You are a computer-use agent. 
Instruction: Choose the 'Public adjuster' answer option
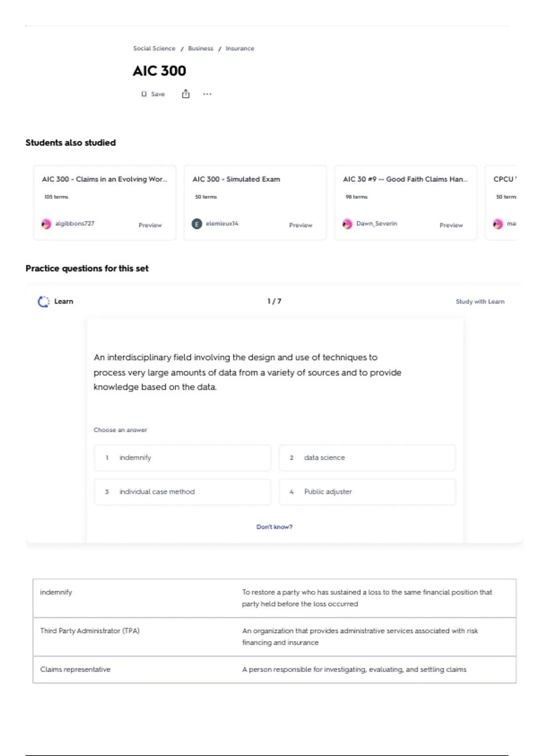pos(367,492)
